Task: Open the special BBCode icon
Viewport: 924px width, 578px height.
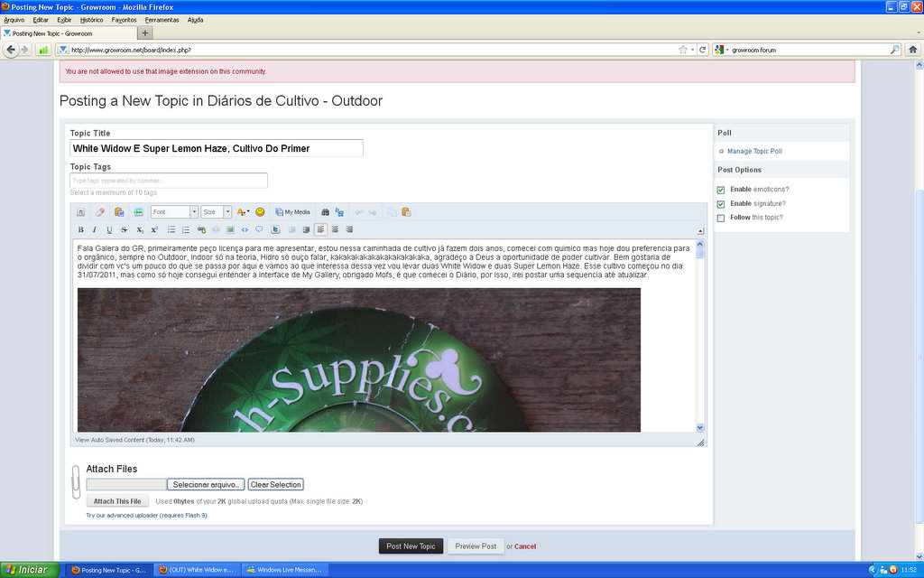Action: pos(138,211)
